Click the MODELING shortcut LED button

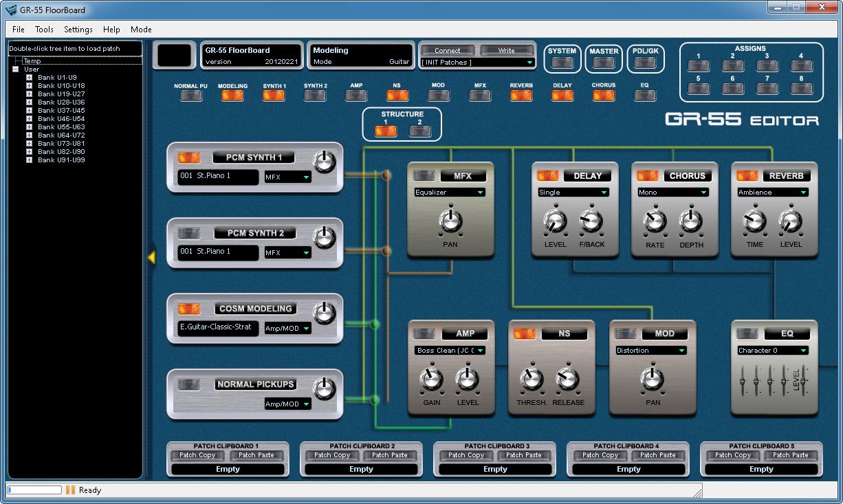pos(232,96)
